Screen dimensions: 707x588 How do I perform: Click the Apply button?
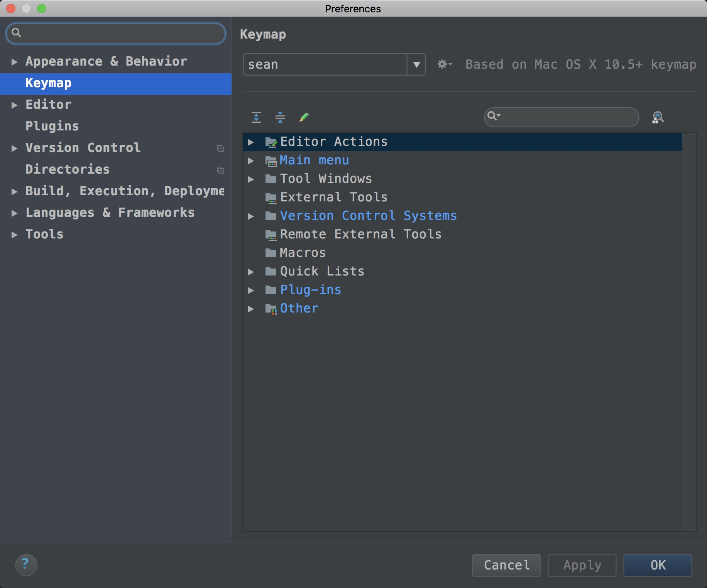582,565
